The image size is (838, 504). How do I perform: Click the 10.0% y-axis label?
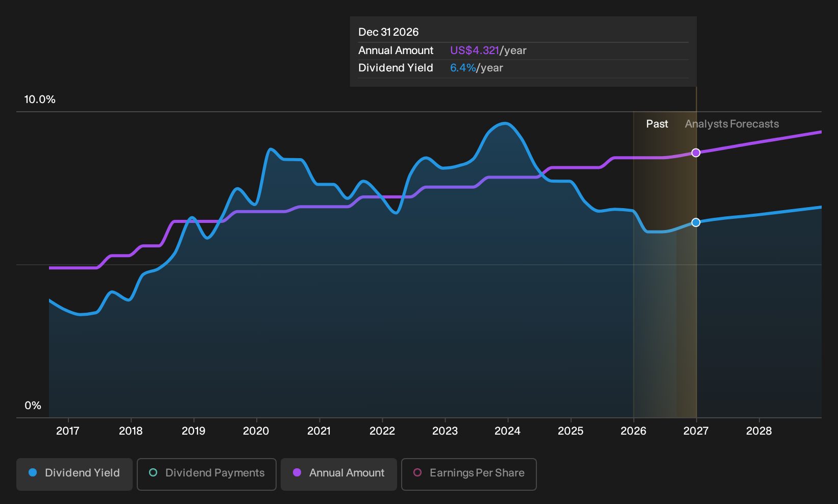click(x=40, y=99)
